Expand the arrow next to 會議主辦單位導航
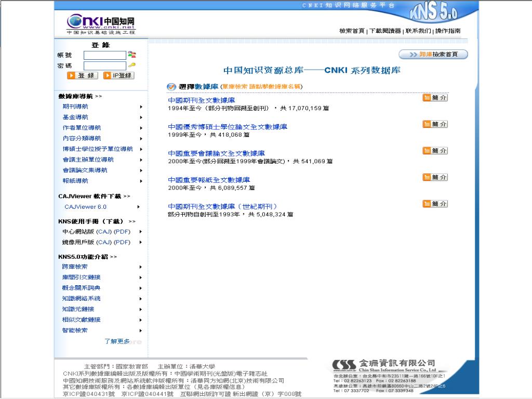The height and width of the screenshot is (399, 532). [x=141, y=160]
